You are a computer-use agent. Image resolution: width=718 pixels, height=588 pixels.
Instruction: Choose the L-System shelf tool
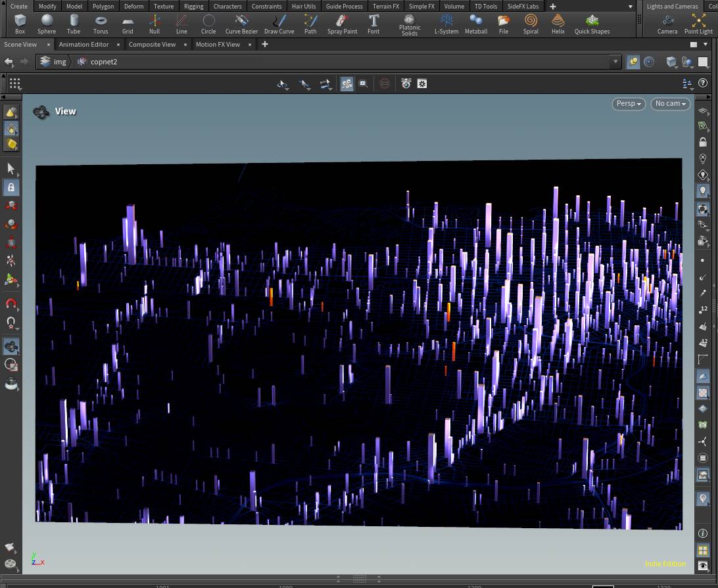click(x=446, y=24)
